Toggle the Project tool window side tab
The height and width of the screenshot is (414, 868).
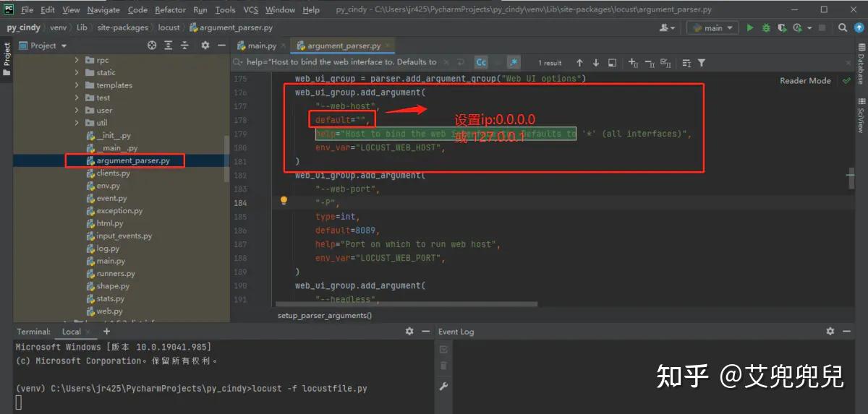[7, 58]
